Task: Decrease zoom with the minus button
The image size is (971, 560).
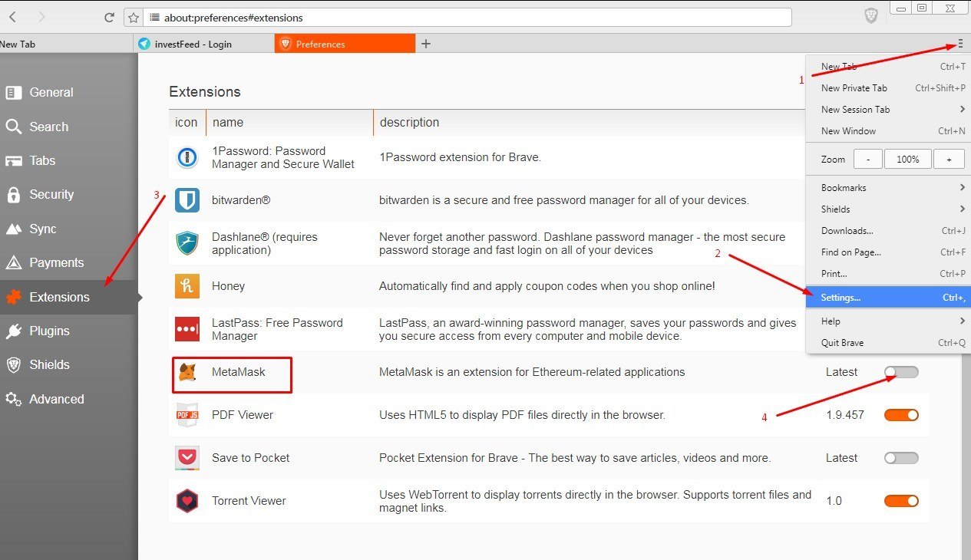Action: (868, 160)
